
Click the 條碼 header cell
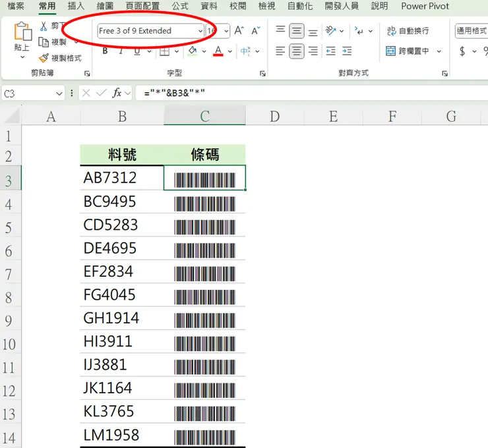(x=205, y=155)
